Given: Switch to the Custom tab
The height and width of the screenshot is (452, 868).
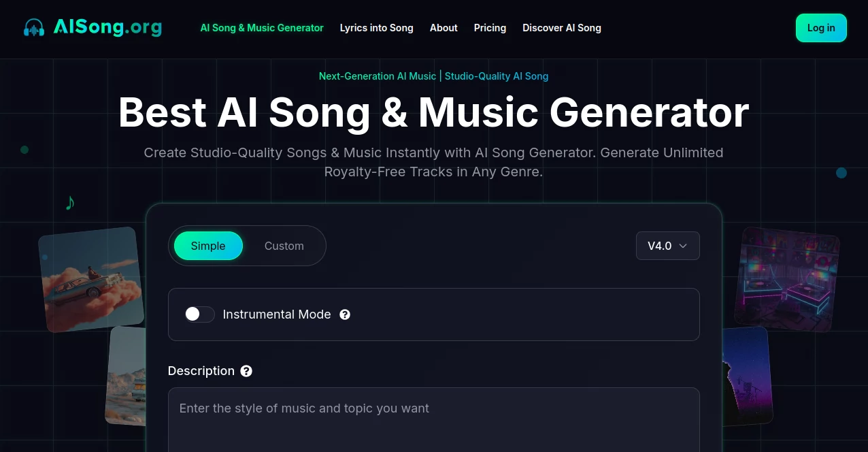Looking at the screenshot, I should tap(284, 246).
